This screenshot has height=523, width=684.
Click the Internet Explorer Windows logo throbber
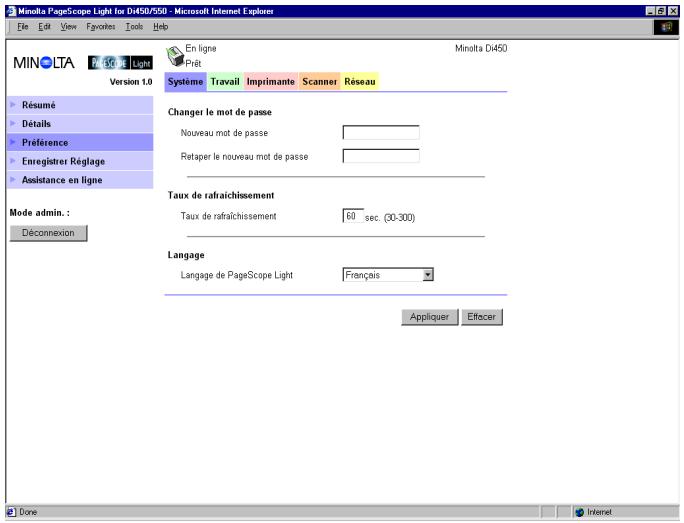(666, 27)
